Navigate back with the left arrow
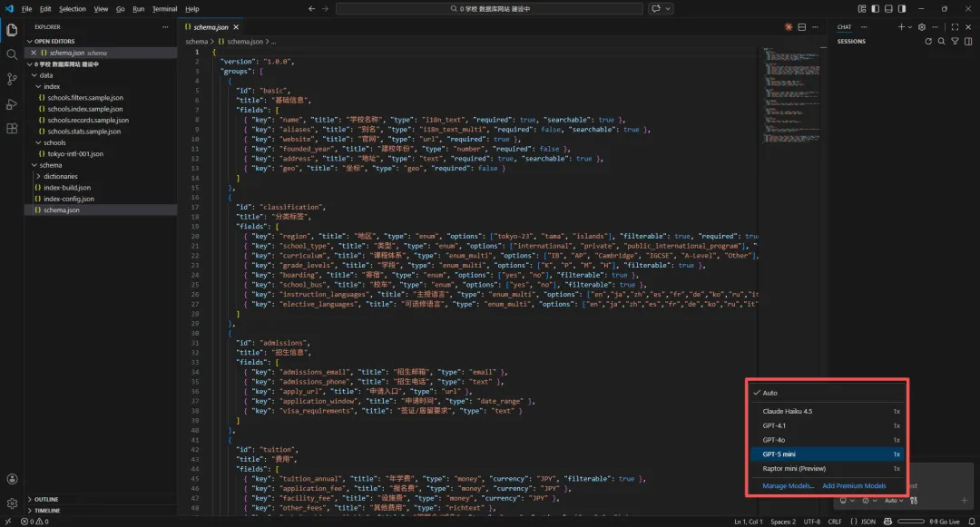 pos(312,9)
